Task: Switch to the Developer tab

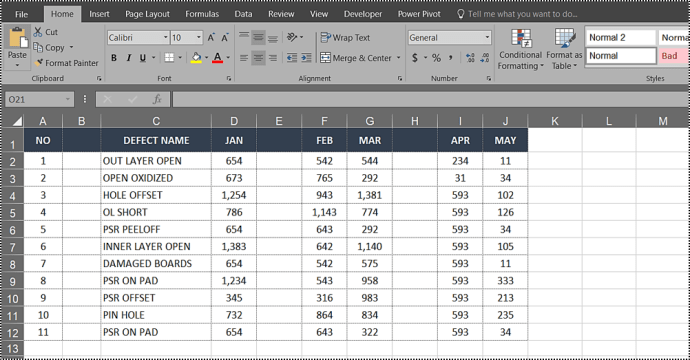Action: tap(363, 14)
